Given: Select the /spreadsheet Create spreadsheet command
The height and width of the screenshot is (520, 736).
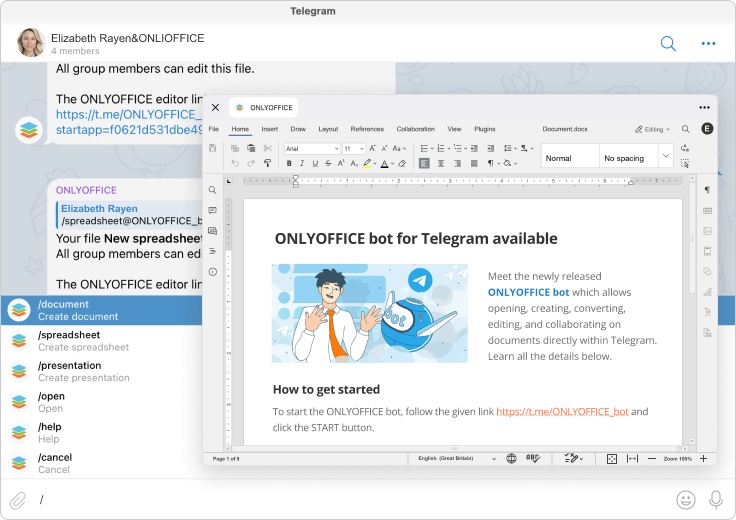Looking at the screenshot, I should pos(101,341).
